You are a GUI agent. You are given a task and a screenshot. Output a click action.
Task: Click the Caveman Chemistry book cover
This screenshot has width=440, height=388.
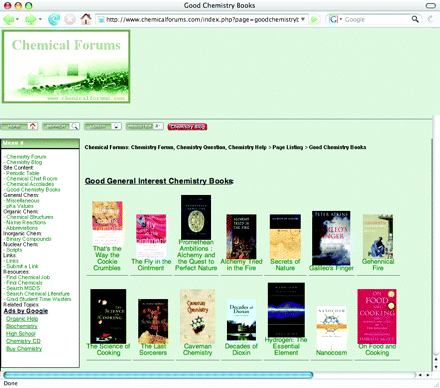198,316
